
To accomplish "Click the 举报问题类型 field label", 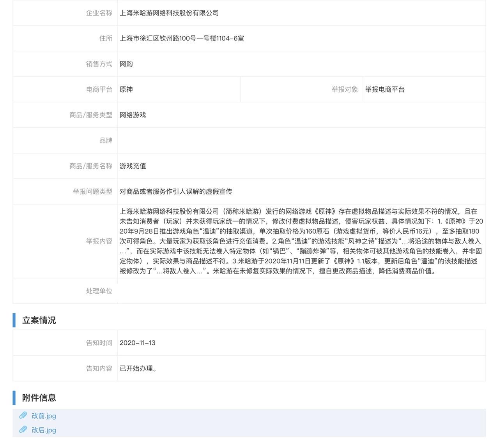I will (x=92, y=191).
